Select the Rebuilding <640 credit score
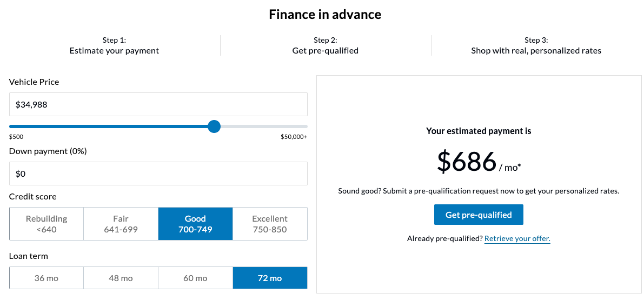 (47, 224)
